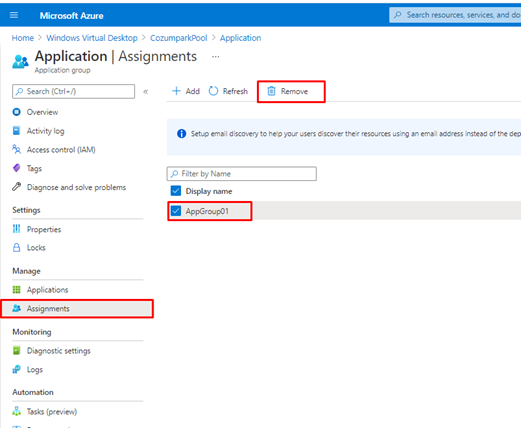
Task: Click the Microsoft Azure home title
Action: [72, 16]
